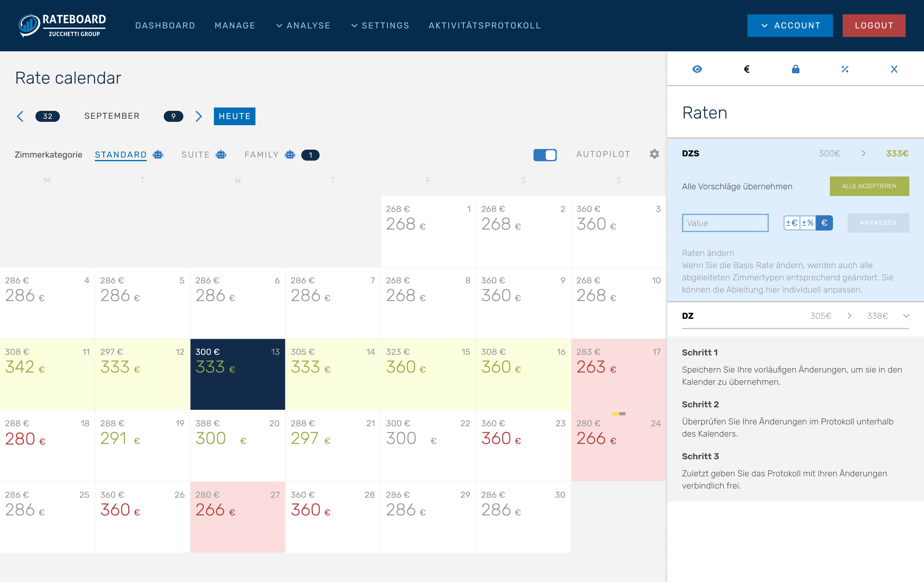Switch to Suite room category tab
924x582 pixels.
(195, 155)
